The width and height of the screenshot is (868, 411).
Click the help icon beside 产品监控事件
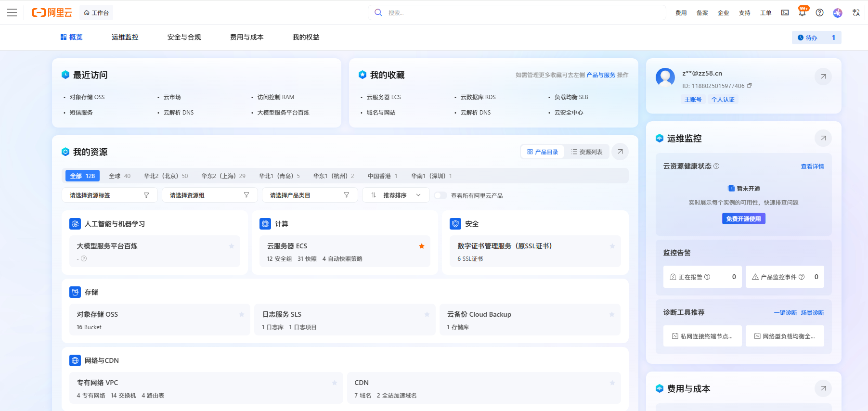(x=802, y=277)
